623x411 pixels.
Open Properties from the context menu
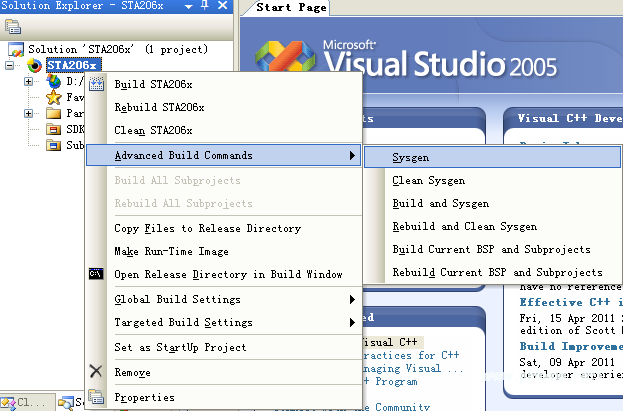(223, 397)
